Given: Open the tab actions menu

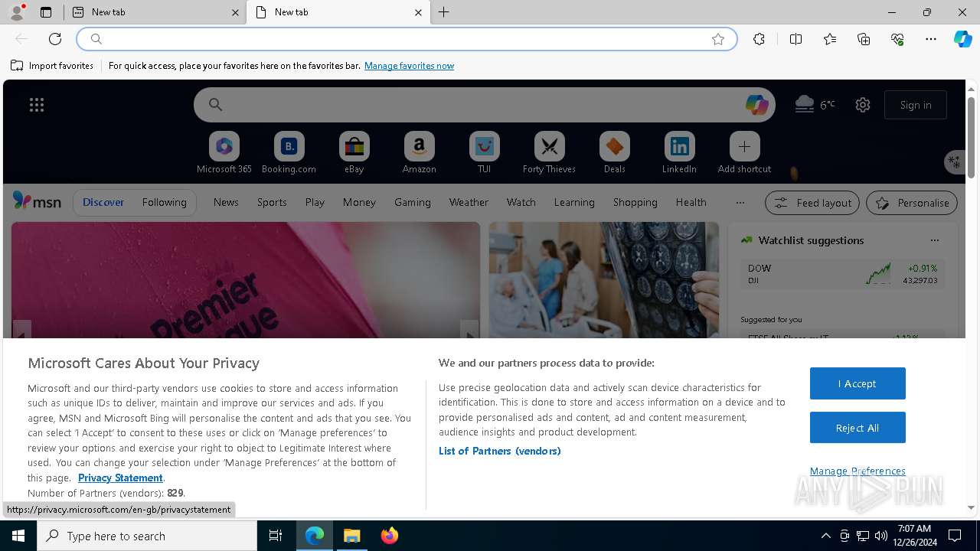Looking at the screenshot, I should [46, 12].
